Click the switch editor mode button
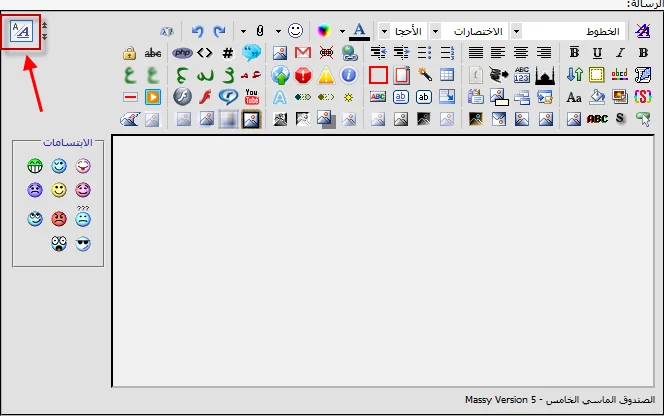 [20, 32]
